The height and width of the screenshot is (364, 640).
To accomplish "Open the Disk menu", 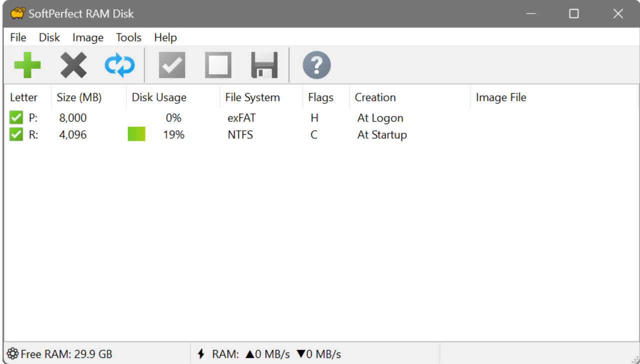I will point(49,37).
